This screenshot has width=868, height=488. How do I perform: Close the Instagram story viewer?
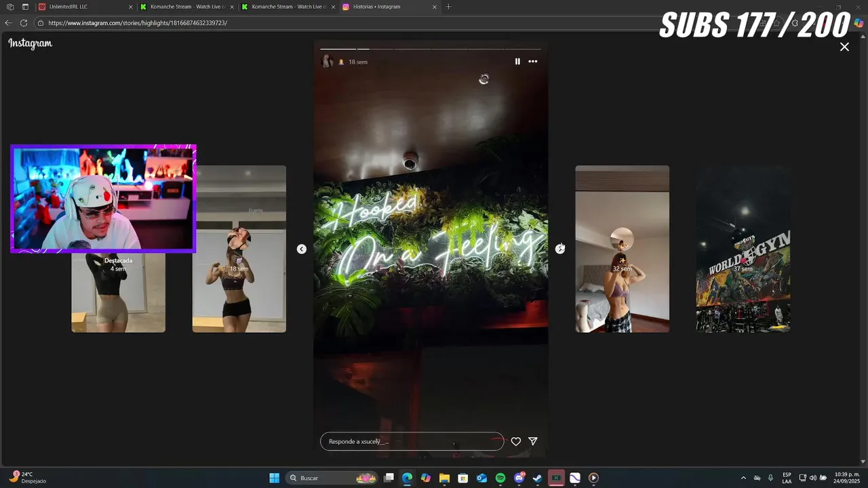coord(844,47)
